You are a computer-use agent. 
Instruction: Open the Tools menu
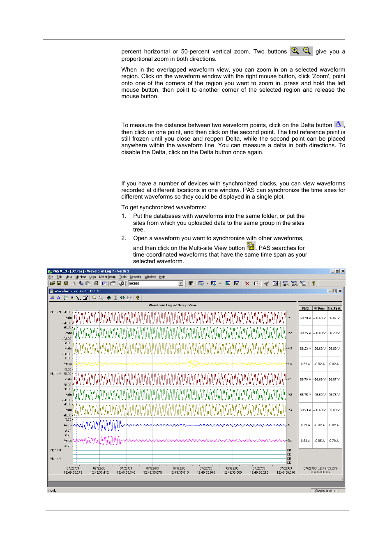pos(123,277)
